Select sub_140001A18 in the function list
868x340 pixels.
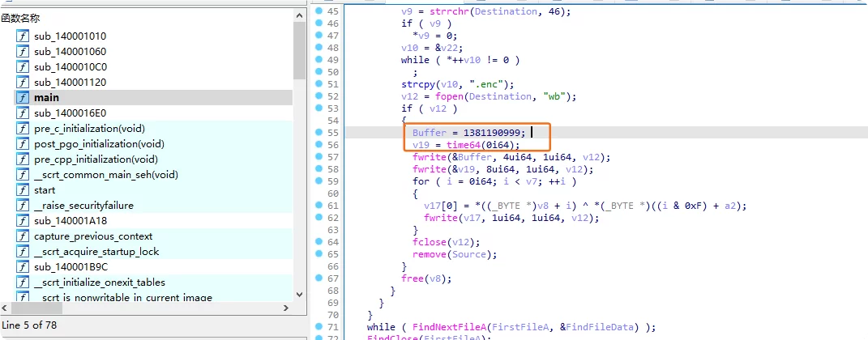click(70, 221)
